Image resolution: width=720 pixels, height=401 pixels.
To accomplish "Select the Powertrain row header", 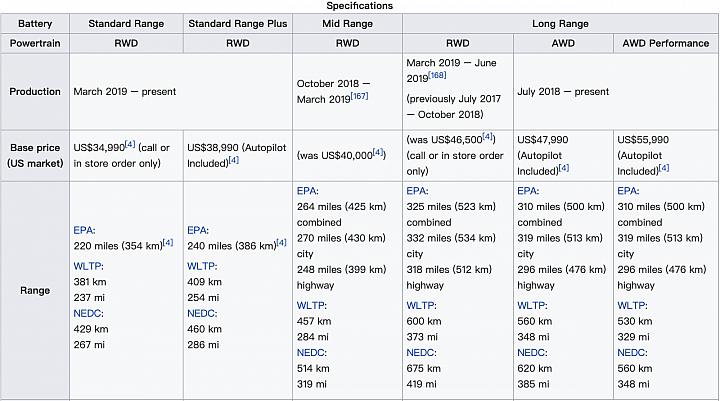I will point(35,43).
